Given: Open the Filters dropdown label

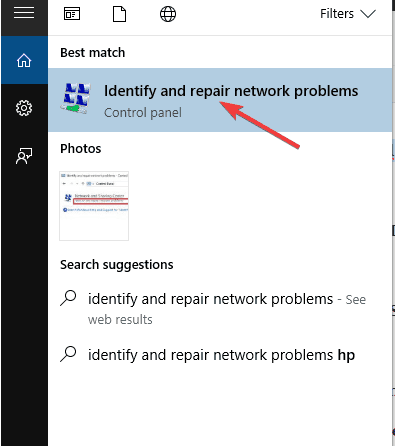Looking at the screenshot, I should 337,14.
